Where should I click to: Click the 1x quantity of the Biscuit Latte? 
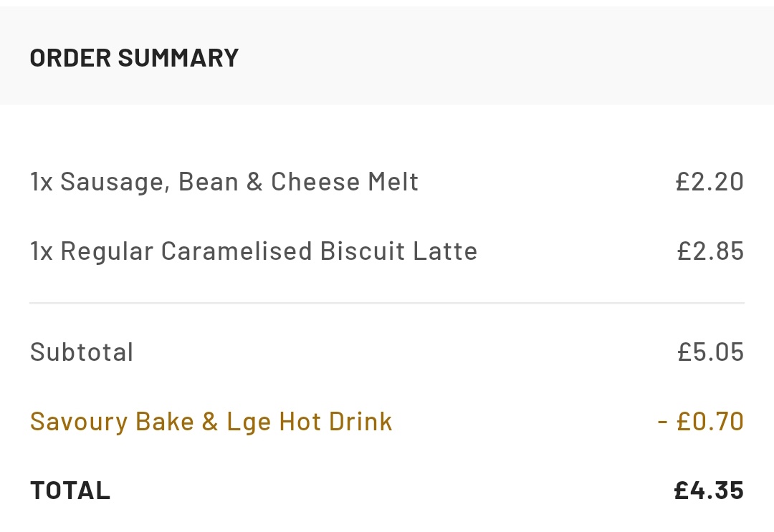(42, 251)
